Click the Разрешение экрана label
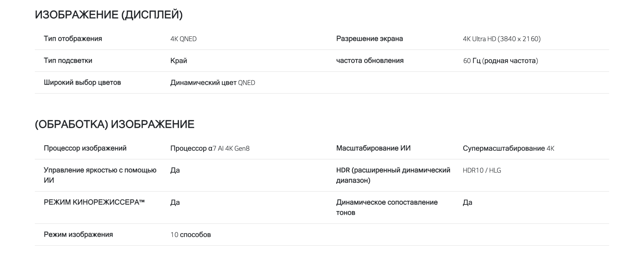644x254 pixels. (x=369, y=39)
